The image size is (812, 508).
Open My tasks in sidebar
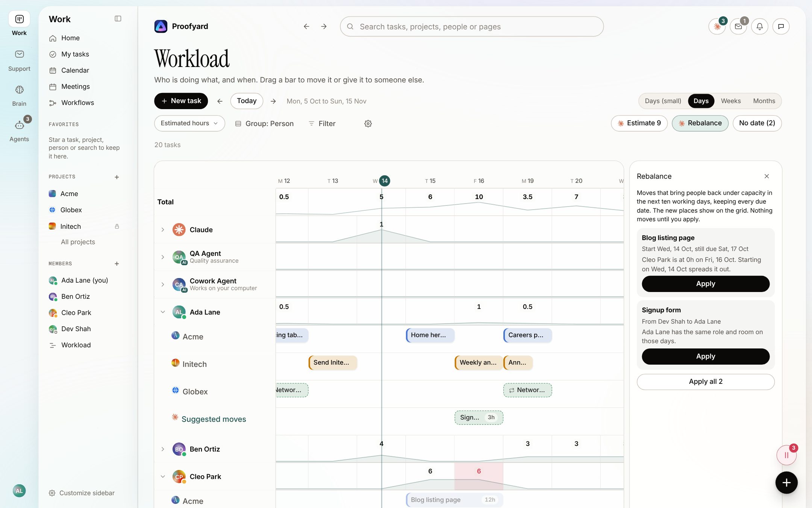coord(85,54)
